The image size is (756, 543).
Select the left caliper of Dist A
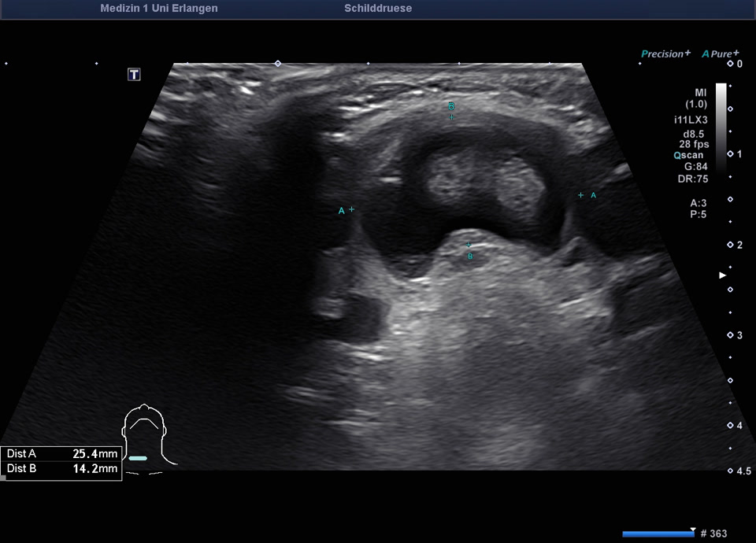(351, 209)
